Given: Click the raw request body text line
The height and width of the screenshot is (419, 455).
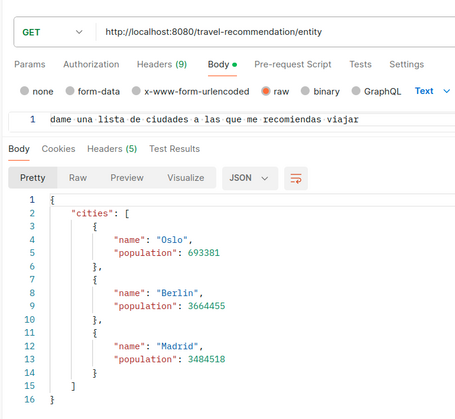Looking at the screenshot, I should pyautogui.click(x=204, y=119).
